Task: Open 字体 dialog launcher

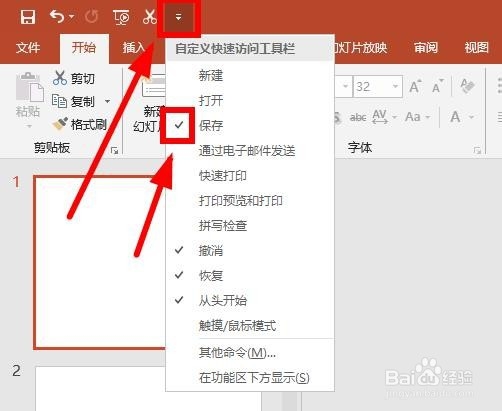Action: click(x=477, y=151)
